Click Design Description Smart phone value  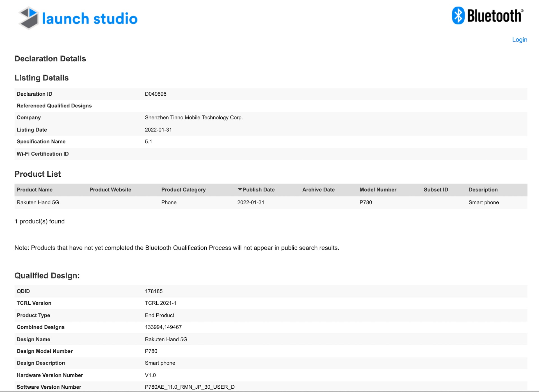point(160,363)
